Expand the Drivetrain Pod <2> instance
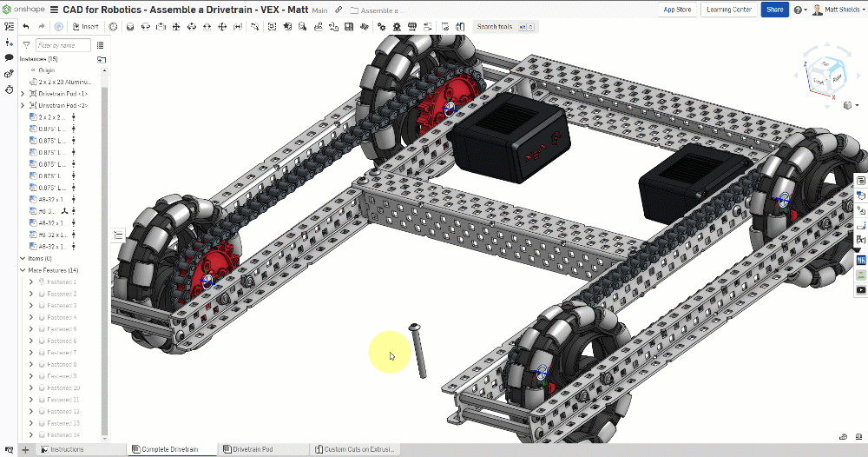Image resolution: width=868 pixels, height=457 pixels. (x=23, y=105)
